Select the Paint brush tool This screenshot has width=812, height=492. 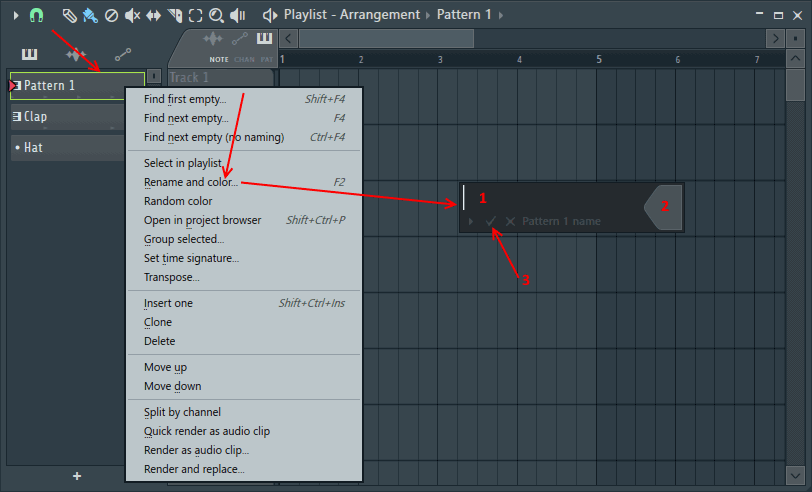pyautogui.click(x=90, y=15)
